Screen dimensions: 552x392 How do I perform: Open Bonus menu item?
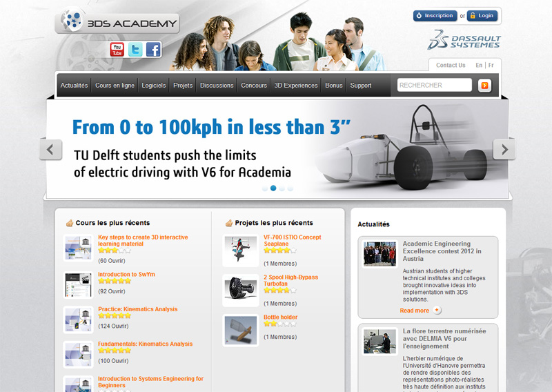[x=334, y=86]
